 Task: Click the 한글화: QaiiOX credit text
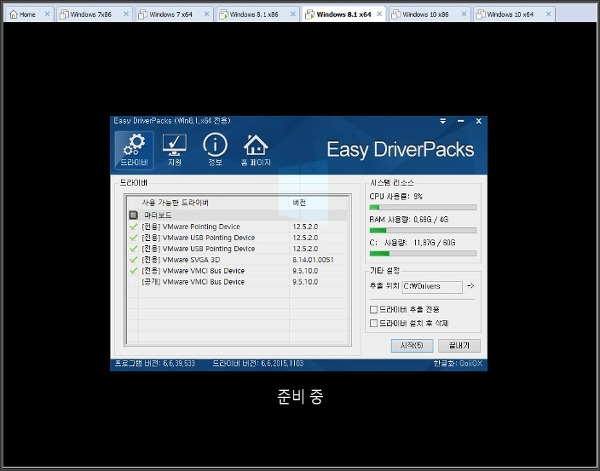click(458, 363)
